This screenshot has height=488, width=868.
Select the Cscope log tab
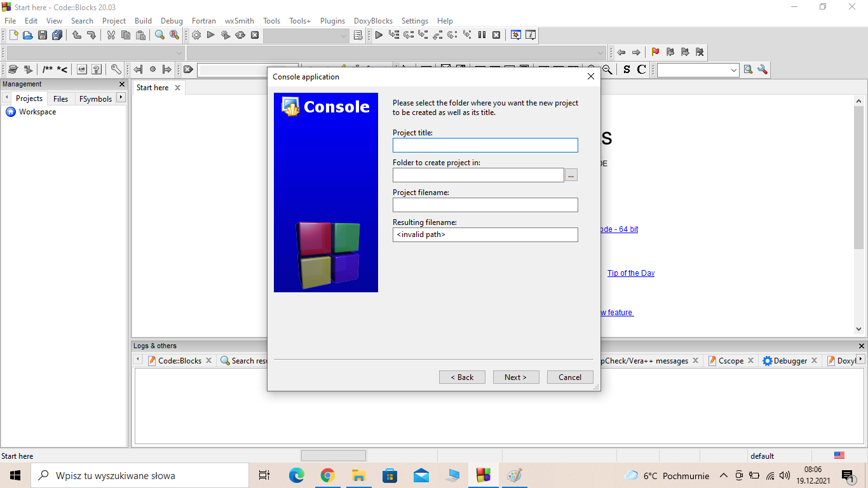[731, 360]
